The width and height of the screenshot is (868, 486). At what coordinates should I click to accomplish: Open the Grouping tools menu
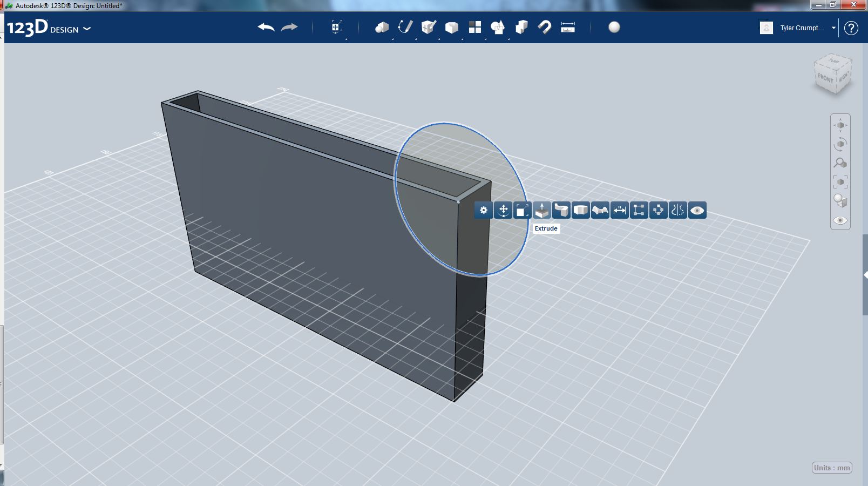(x=498, y=27)
